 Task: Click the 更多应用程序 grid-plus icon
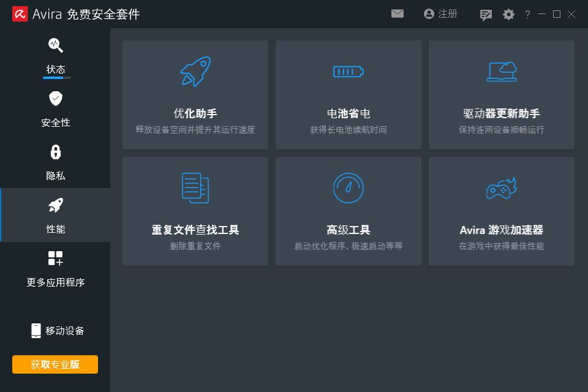coord(56,258)
